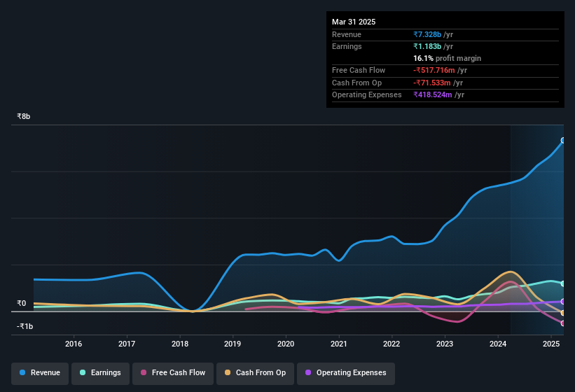Click the 2025 x-axis label
Image resolution: width=575 pixels, height=392 pixels.
point(551,344)
